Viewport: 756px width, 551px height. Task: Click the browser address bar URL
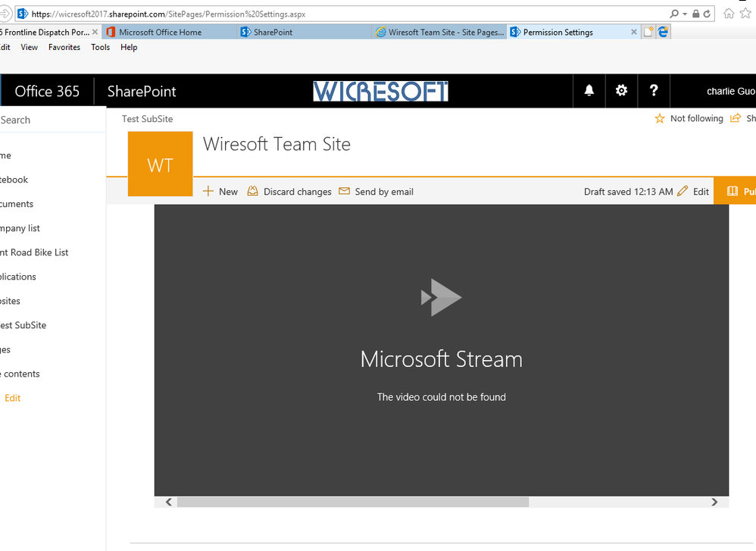[x=168, y=14]
